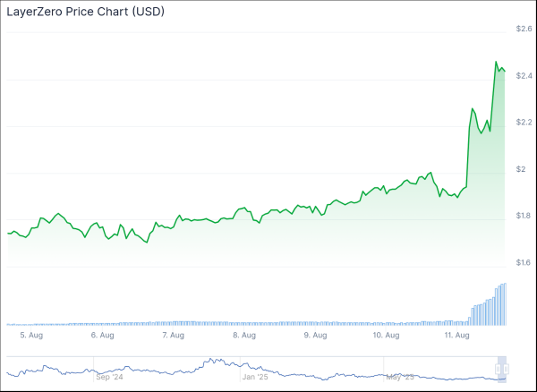
Task: Click Sep '24 in the navigator timeline
Action: (x=108, y=378)
